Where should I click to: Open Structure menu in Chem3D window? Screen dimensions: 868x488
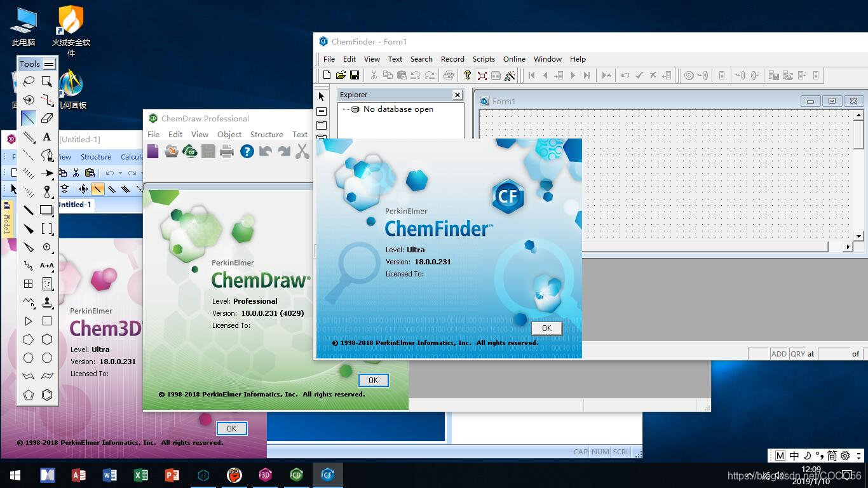(x=96, y=157)
